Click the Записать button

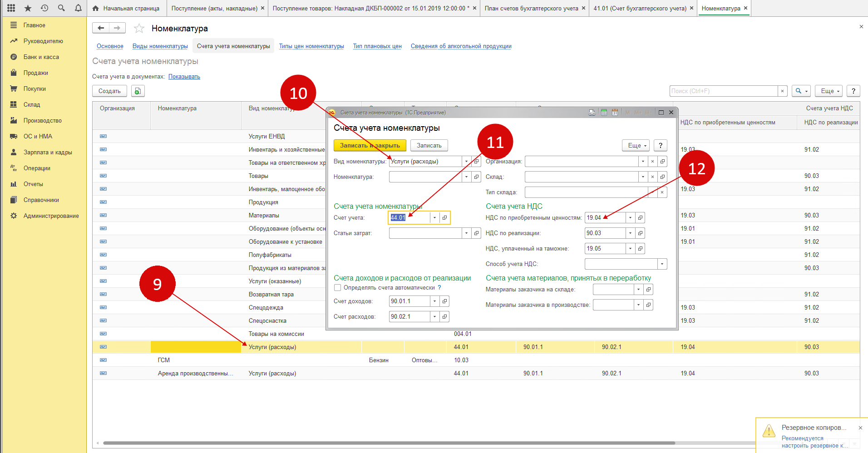[x=429, y=146]
